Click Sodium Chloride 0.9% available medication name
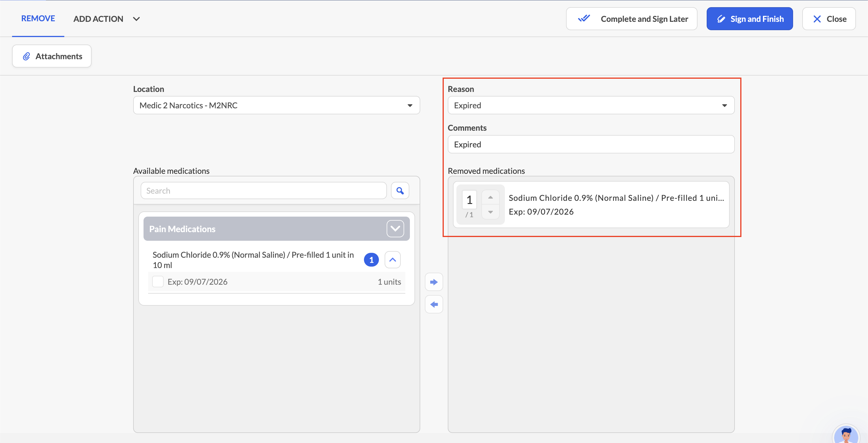The image size is (868, 443). tap(253, 260)
